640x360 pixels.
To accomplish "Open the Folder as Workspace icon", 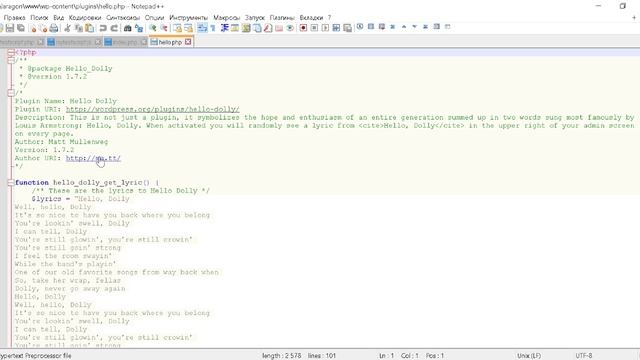I will [x=279, y=28].
